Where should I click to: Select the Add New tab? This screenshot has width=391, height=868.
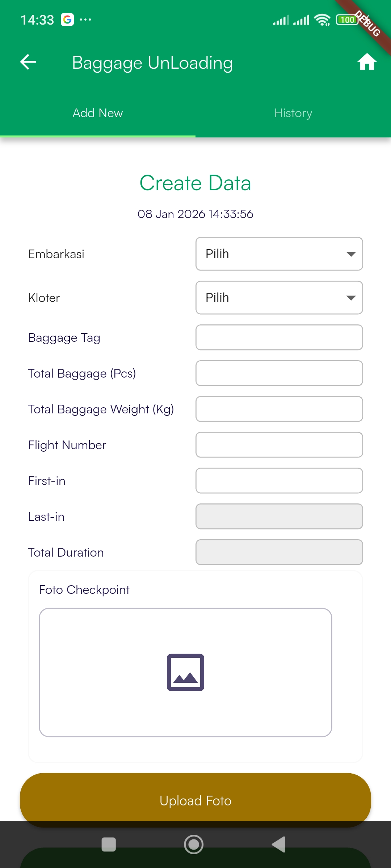tap(98, 113)
